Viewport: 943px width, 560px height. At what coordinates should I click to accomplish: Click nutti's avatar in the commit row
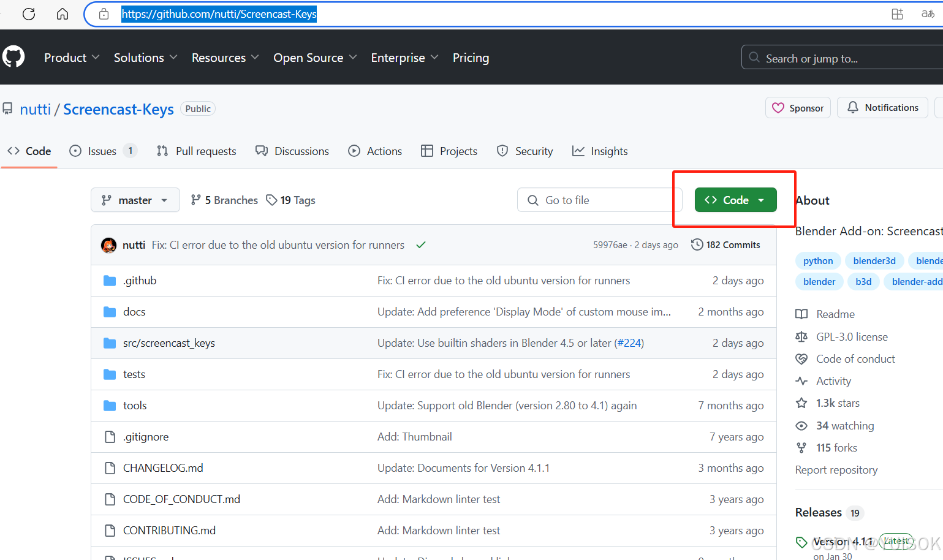(109, 245)
